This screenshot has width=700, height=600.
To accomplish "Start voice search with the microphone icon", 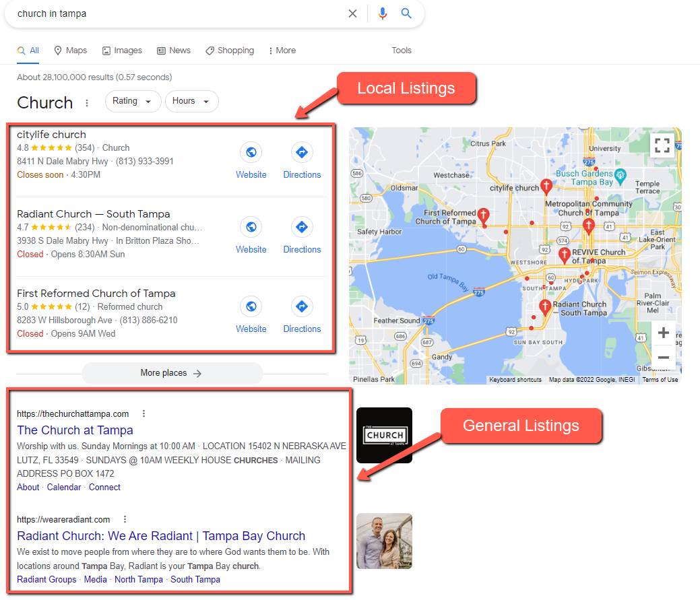I will 382,14.
